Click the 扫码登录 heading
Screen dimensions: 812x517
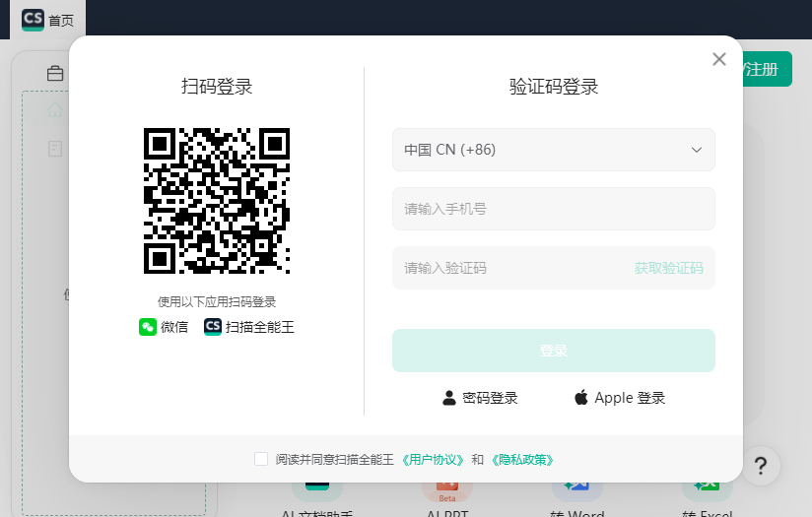(x=217, y=87)
